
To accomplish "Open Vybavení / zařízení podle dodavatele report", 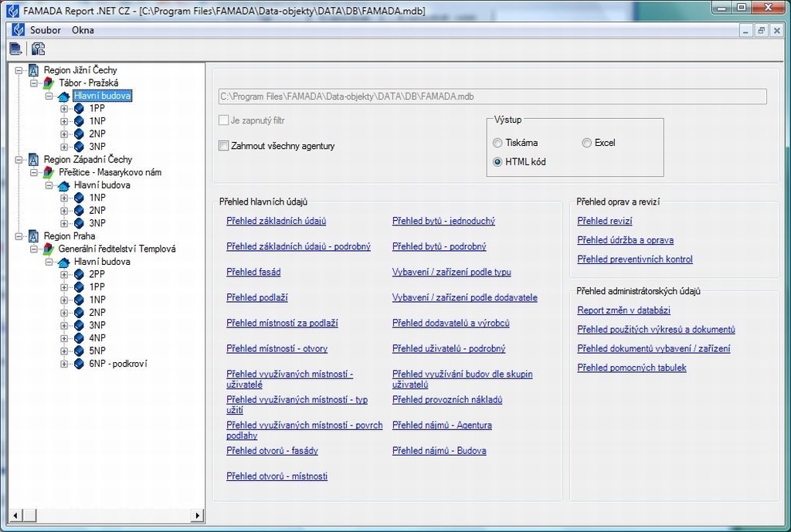I will click(464, 297).
